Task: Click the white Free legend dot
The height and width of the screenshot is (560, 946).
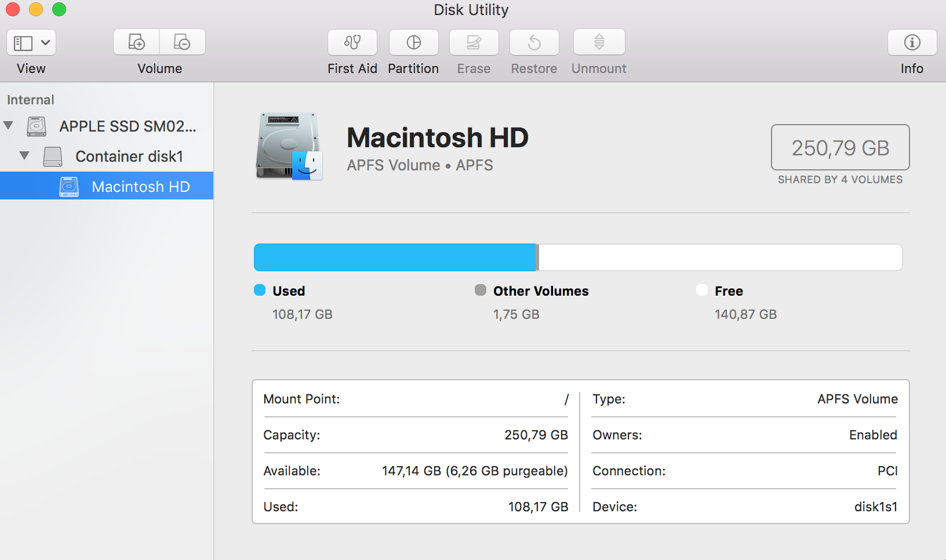Action: click(702, 290)
